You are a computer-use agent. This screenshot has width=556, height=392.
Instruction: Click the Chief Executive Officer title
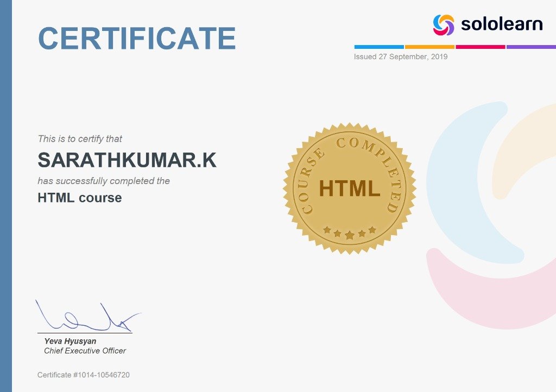(84, 351)
